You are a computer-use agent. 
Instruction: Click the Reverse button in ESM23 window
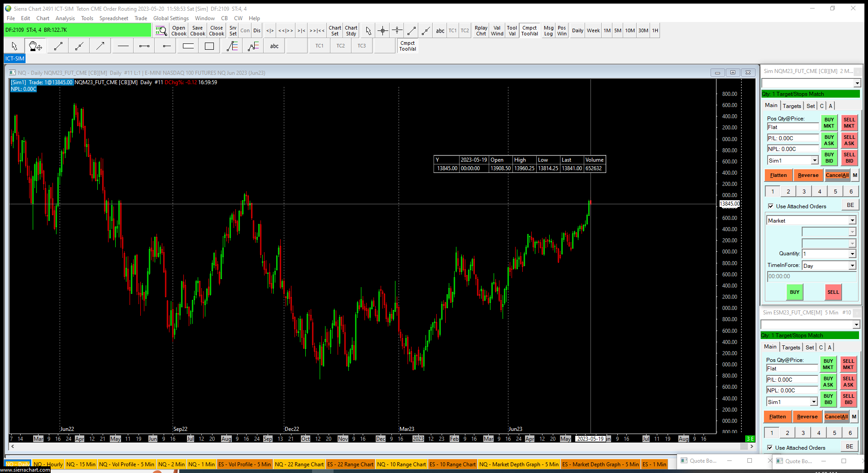point(807,417)
